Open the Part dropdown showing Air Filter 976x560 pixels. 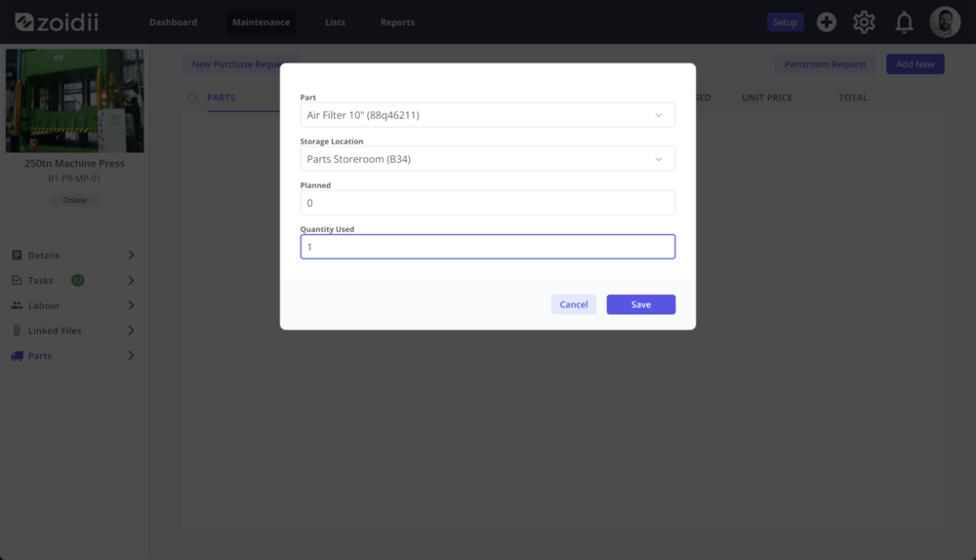[x=487, y=115]
